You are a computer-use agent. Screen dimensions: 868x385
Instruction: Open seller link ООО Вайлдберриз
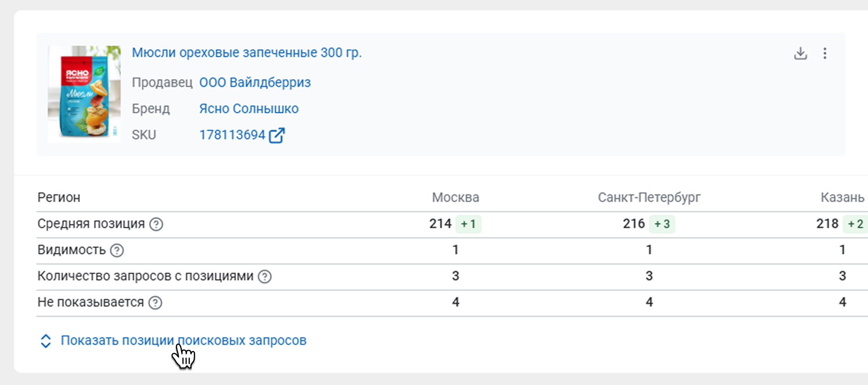pyautogui.click(x=255, y=83)
